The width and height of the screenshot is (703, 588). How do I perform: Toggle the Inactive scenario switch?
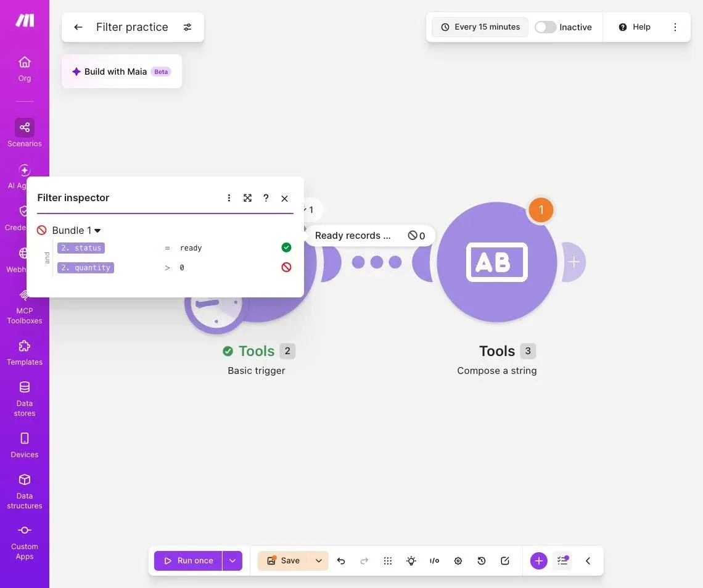[546, 27]
